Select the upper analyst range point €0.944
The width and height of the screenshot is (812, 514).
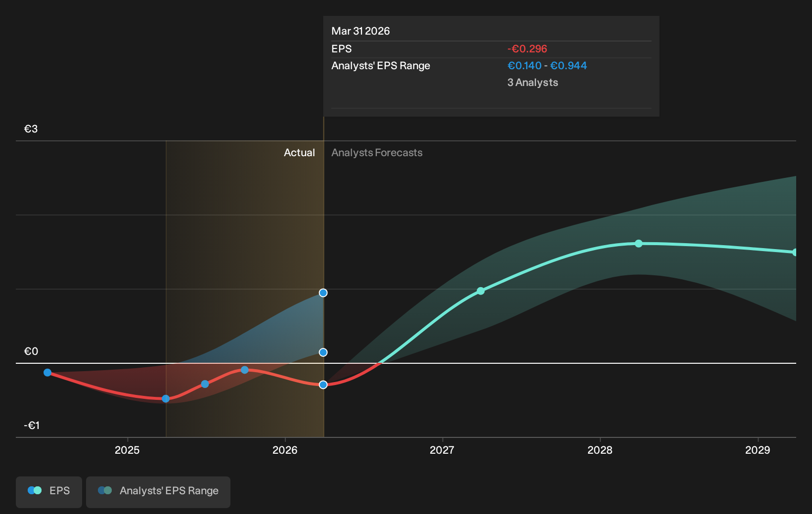tap(323, 293)
